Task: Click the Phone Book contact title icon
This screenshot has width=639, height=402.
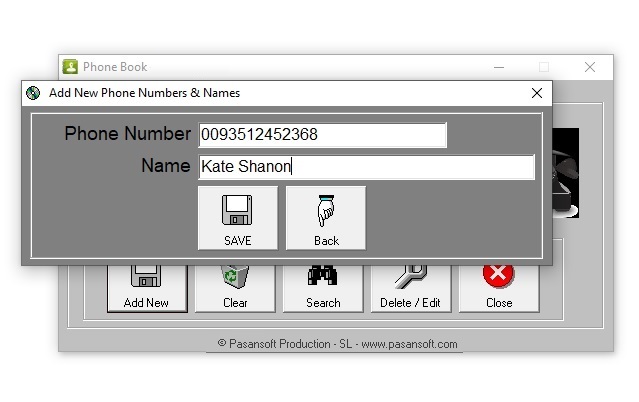Action: click(70, 66)
